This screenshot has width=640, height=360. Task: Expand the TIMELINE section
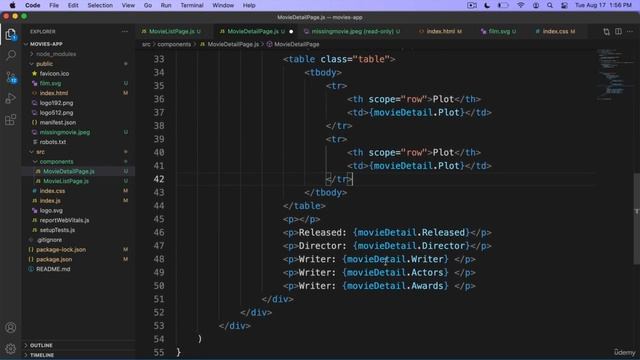pyautogui.click(x=78, y=355)
